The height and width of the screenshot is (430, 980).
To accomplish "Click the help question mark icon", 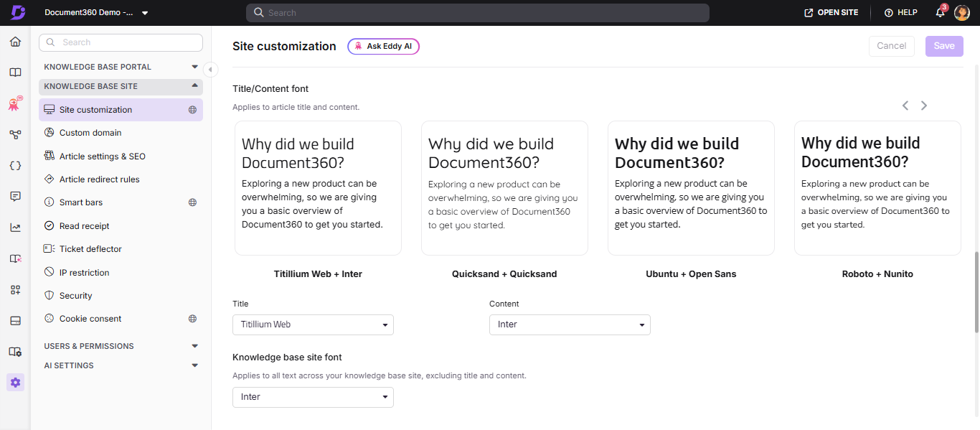I will (889, 13).
